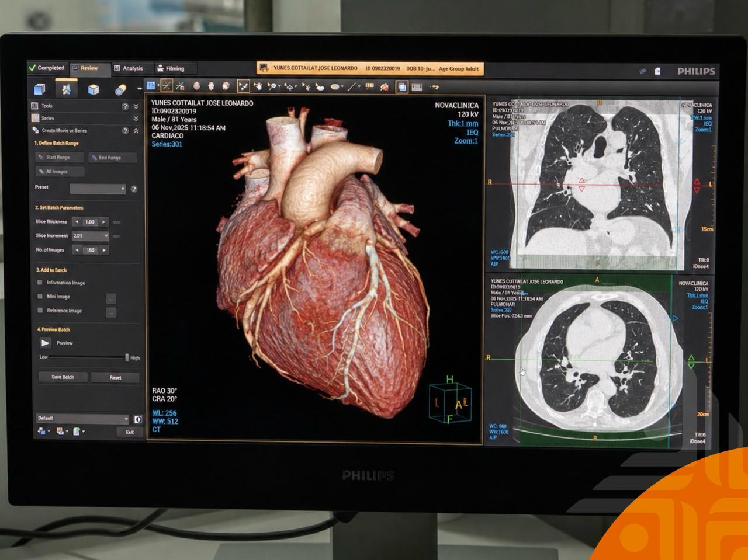Click the Low-High preview quality slider
Image resolution: width=748 pixels, height=560 pixels.
click(88, 357)
